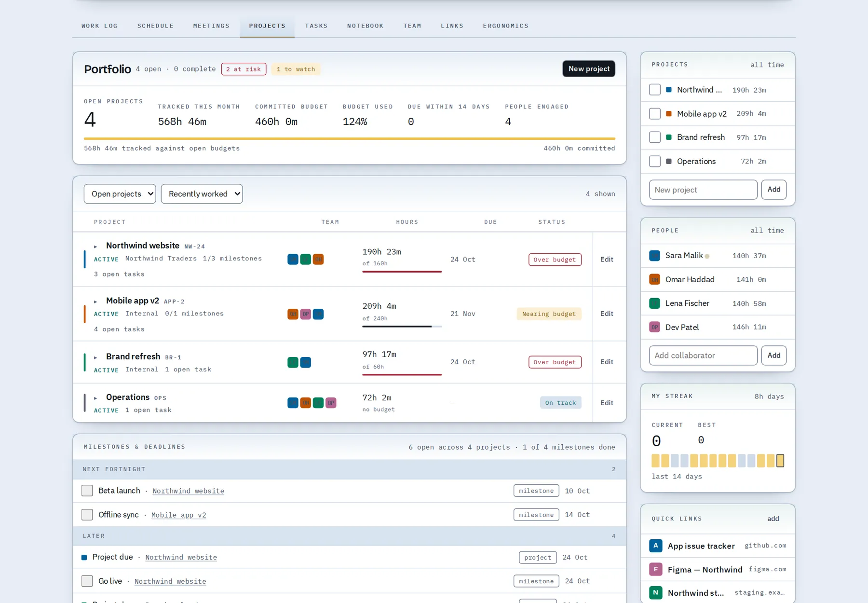Open the Open projects filter dropdown
868x603 pixels.
[120, 194]
